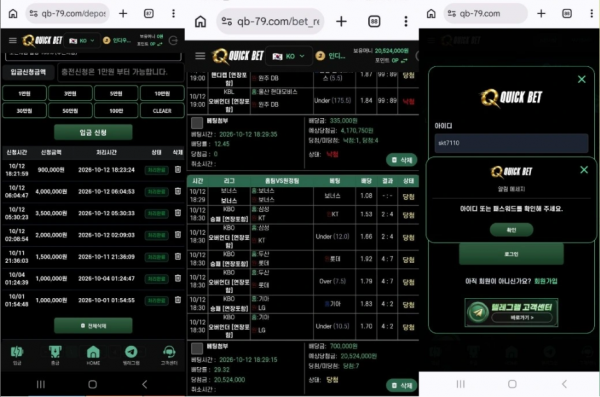Tap Android recents button in left screen
Image resolution: width=600 pixels, height=397 pixels.
[x=41, y=384]
